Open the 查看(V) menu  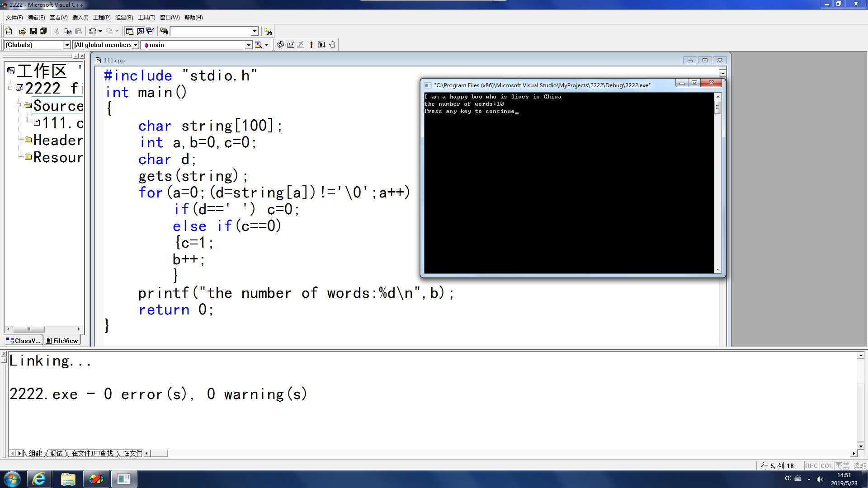click(58, 18)
